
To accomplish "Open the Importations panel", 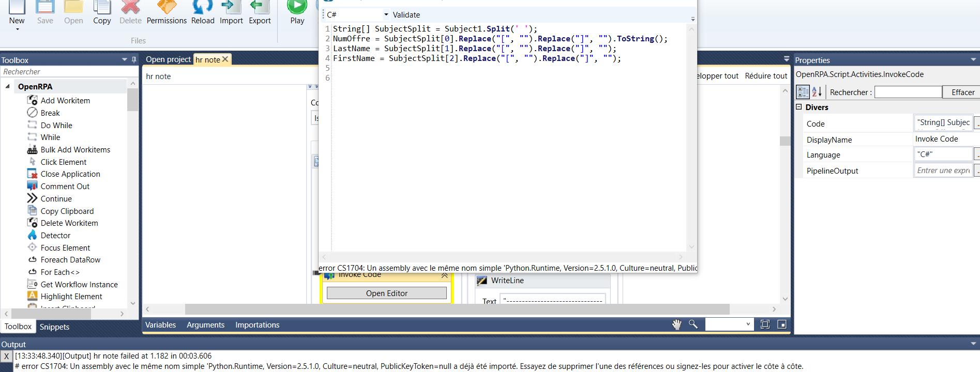I will pyautogui.click(x=257, y=324).
